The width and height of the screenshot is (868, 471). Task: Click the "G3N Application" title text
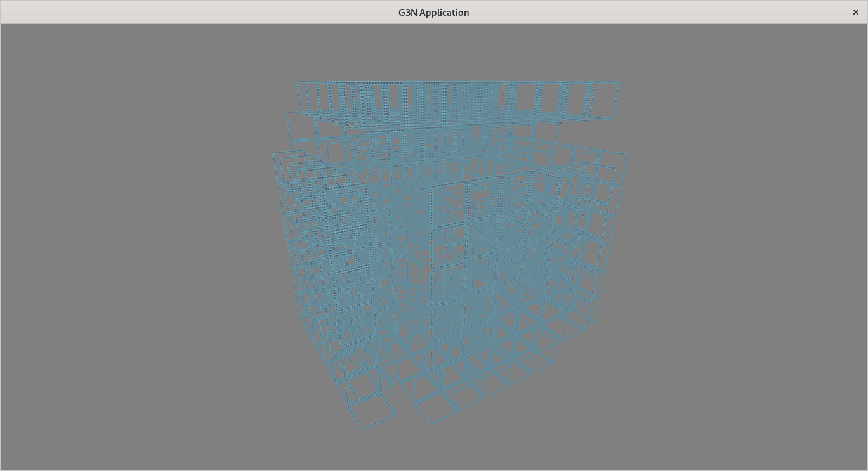pos(433,13)
